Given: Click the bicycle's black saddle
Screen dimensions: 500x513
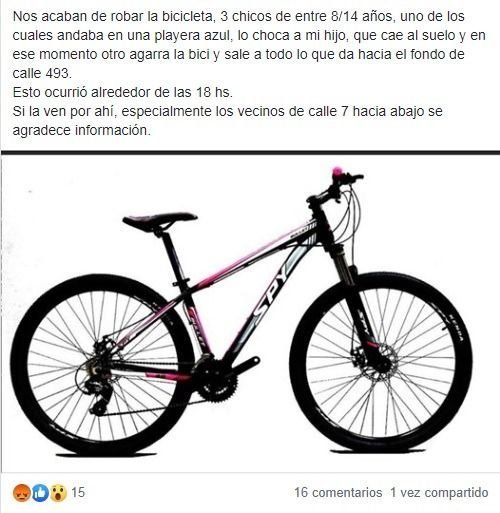Looking at the screenshot, I should click(x=160, y=220).
